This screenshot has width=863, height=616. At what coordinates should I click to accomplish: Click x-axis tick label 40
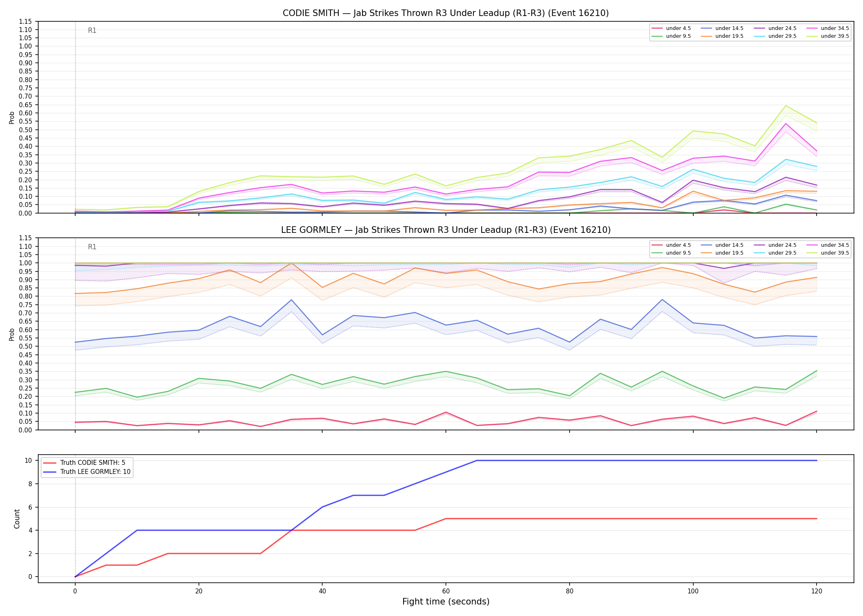(322, 591)
